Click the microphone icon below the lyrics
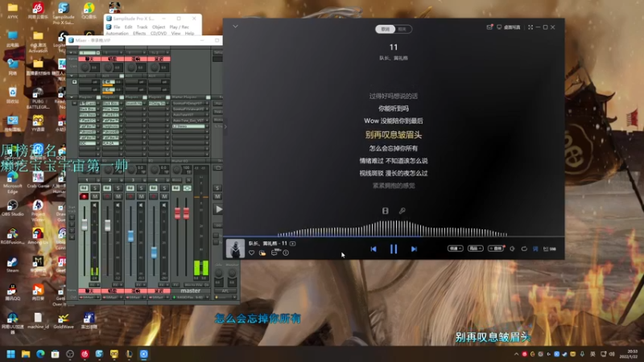This screenshot has width=644, height=362. pos(402,211)
